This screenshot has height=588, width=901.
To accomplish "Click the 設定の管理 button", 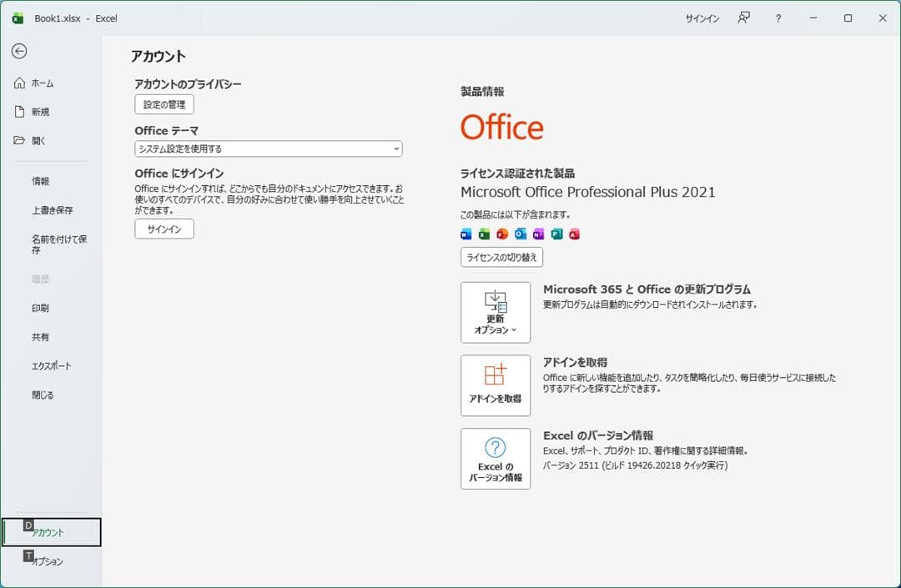I will tap(164, 104).
